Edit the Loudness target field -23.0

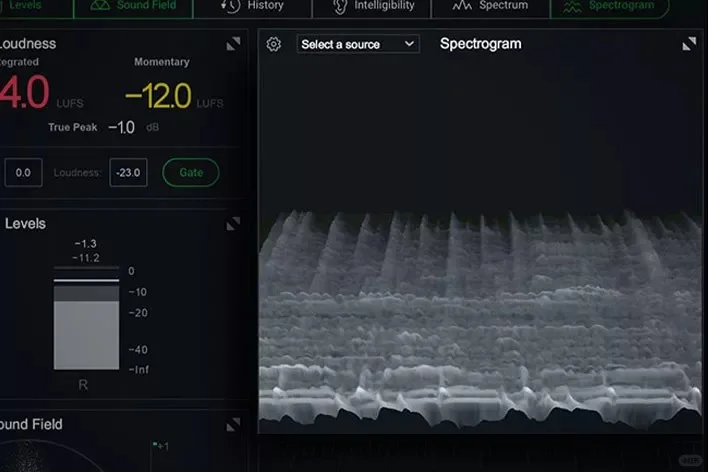(128, 173)
